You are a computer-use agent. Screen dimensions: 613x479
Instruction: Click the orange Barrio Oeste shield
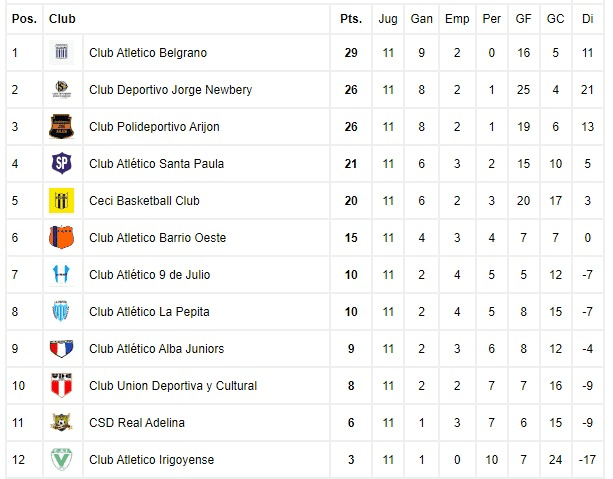pos(61,237)
